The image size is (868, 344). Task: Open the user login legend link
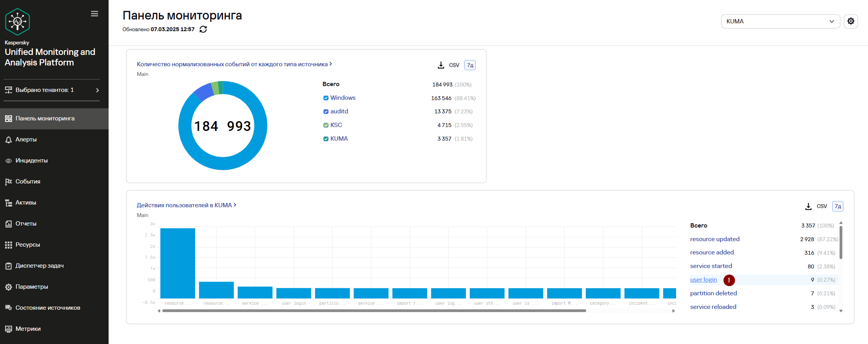click(703, 280)
